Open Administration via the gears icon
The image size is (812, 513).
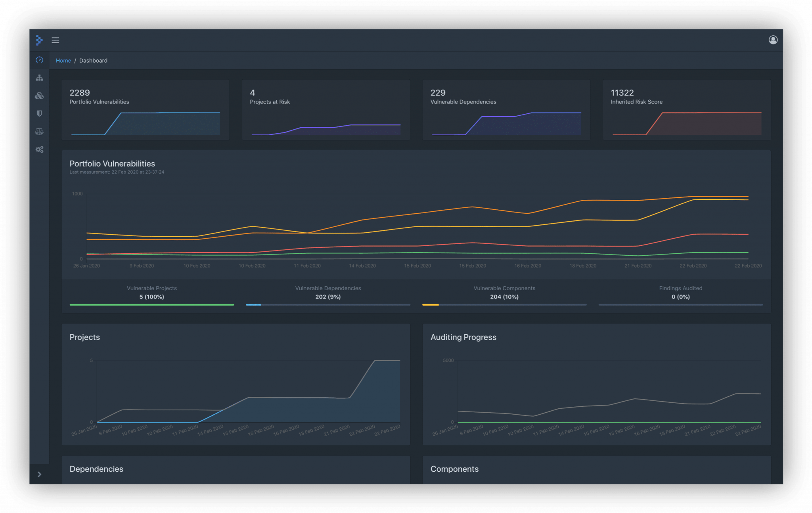pos(39,149)
